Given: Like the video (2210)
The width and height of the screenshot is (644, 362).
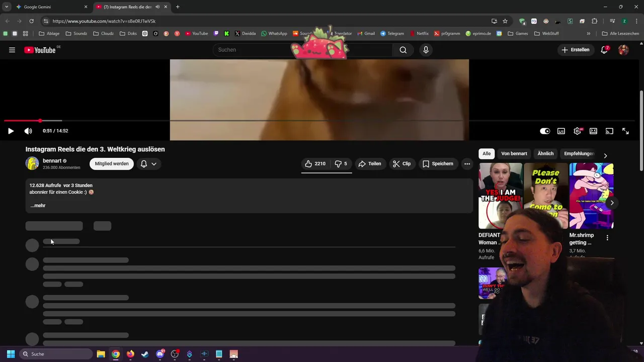Looking at the screenshot, I should pos(315,163).
